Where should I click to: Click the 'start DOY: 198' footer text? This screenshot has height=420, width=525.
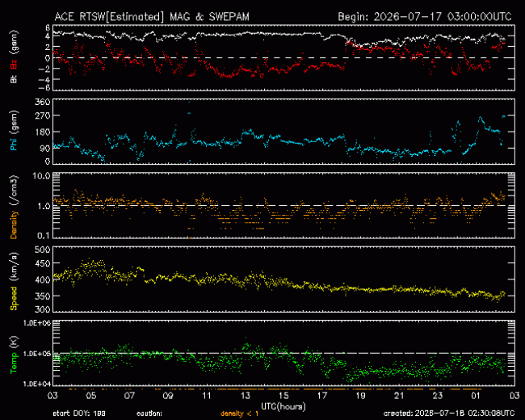pos(79,414)
